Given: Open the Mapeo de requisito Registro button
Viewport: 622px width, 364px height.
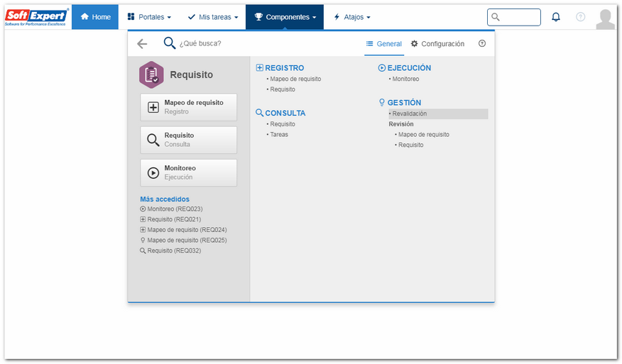Looking at the screenshot, I should [x=188, y=107].
